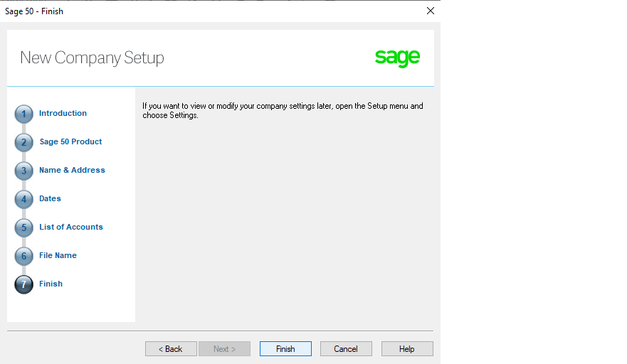Open the Dates step
This screenshot has height=364, width=627.
(50, 198)
